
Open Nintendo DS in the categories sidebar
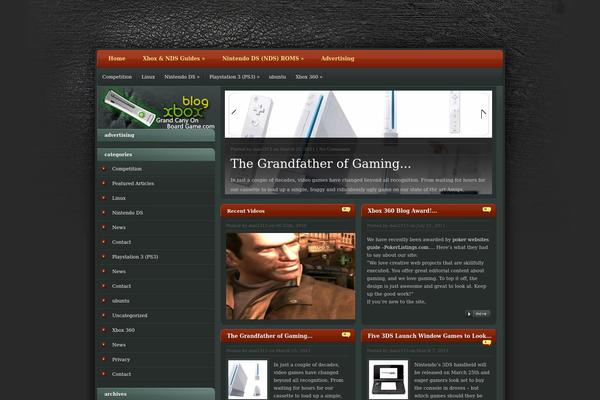coord(127,213)
